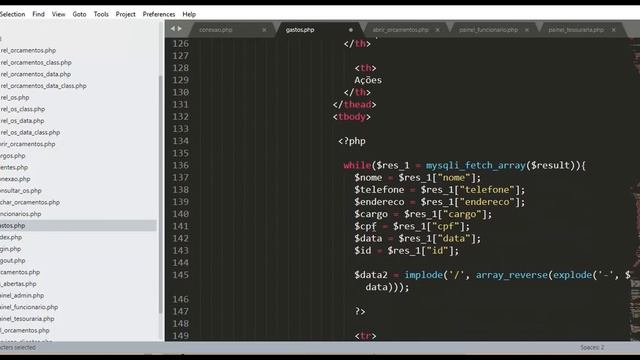Image resolution: width=640 pixels, height=360 pixels.
Task: Open the sidebar file ending in ncionarios.php
Action: [x=20, y=214]
